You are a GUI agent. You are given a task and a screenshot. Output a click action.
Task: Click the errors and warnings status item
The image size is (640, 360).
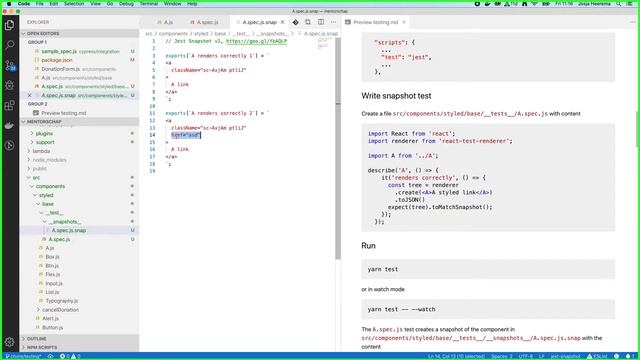pos(70,356)
